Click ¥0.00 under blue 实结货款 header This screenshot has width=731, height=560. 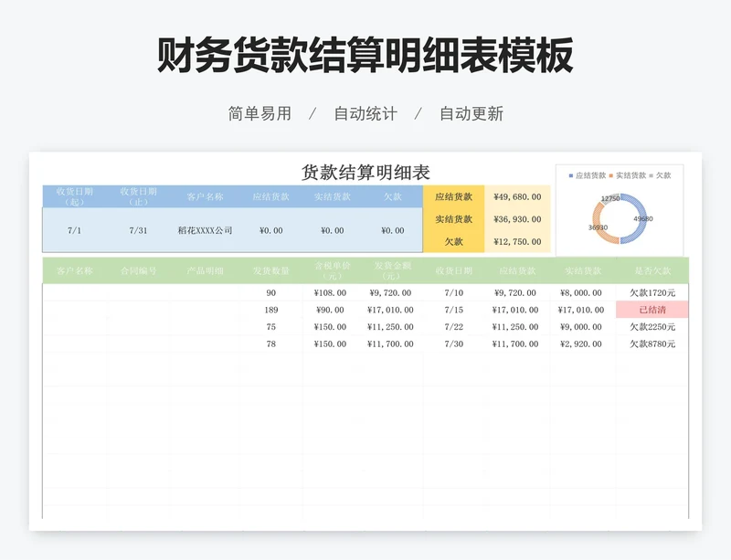332,230
